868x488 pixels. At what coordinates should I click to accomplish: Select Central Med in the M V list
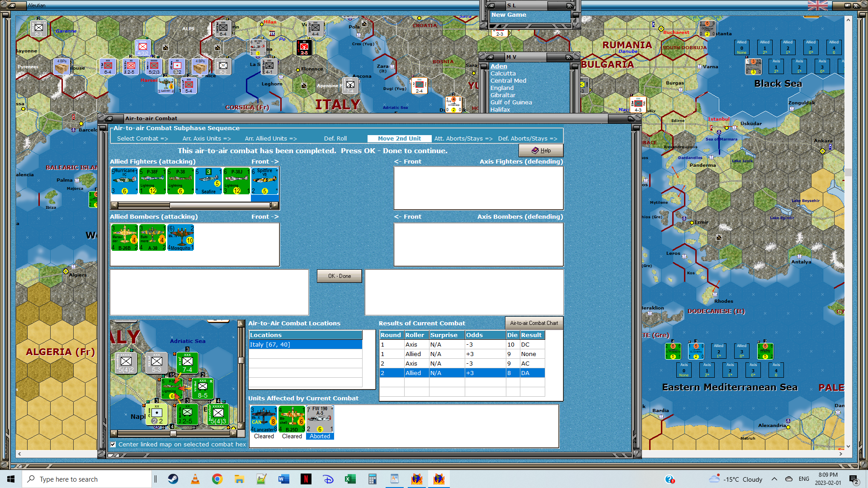click(508, 81)
